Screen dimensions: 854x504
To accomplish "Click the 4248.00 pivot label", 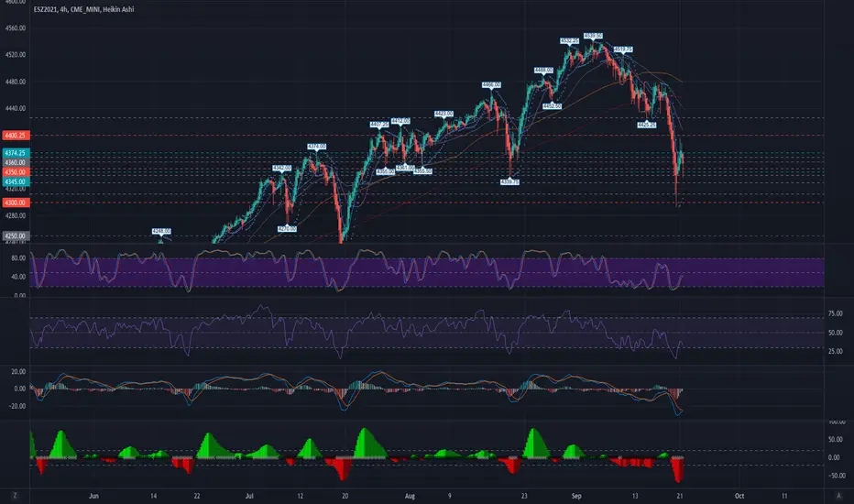I will tap(161, 232).
